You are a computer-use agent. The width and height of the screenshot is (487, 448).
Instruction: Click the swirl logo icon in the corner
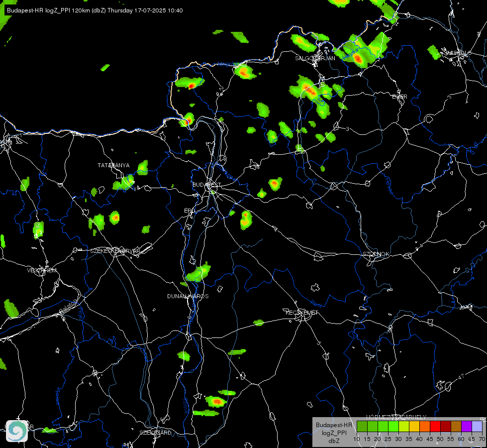[x=17, y=431]
